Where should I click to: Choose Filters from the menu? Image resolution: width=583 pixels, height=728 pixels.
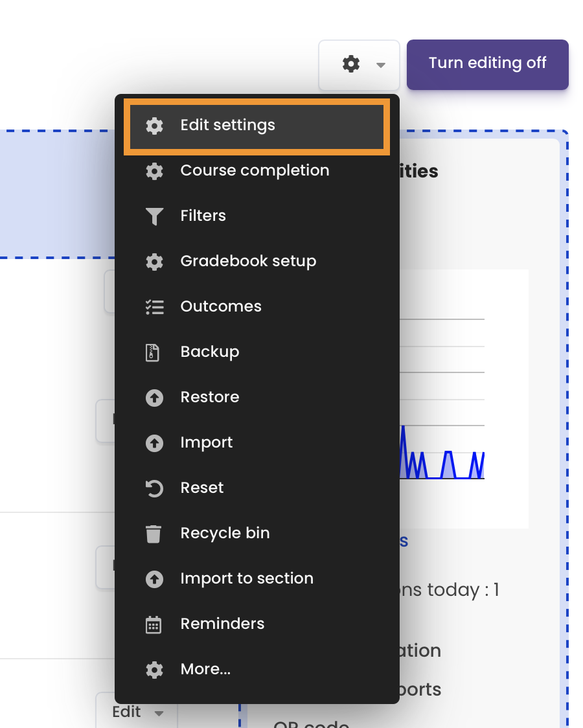tap(257, 216)
